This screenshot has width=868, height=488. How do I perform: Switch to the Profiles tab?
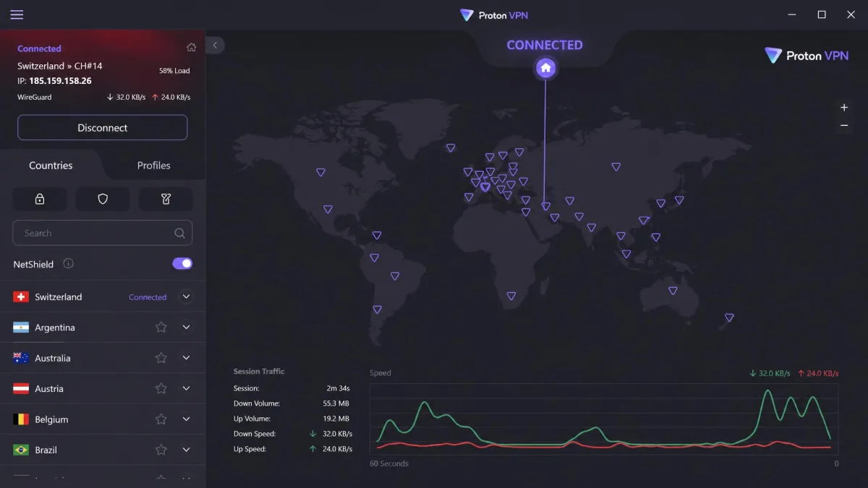[x=154, y=166]
